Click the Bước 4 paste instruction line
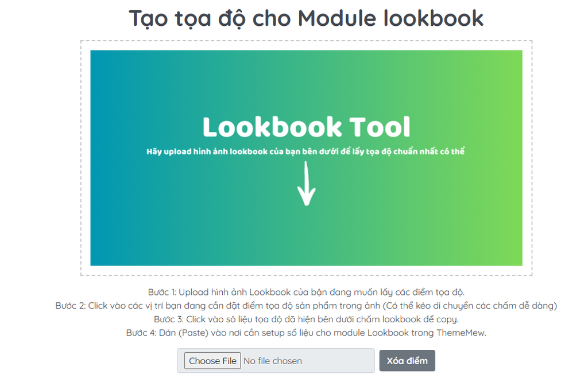 tap(306, 333)
